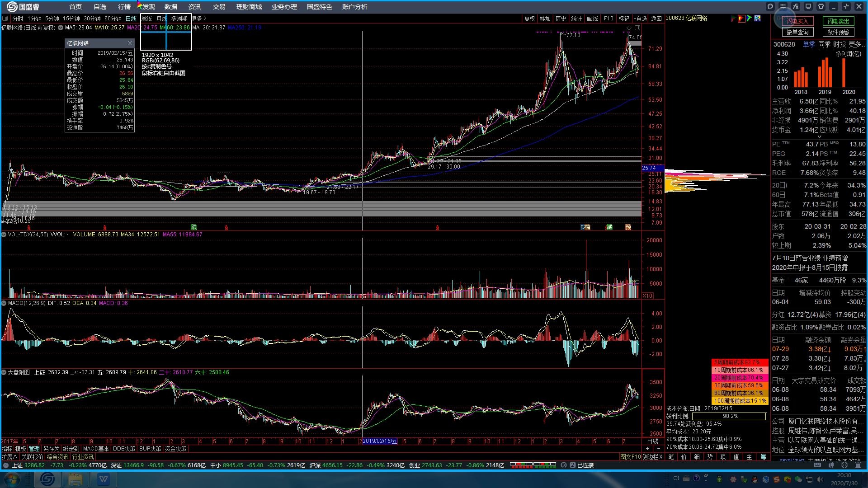The image size is (868, 488).
Task: Zoom out chart with the − button
Action: click(658, 449)
